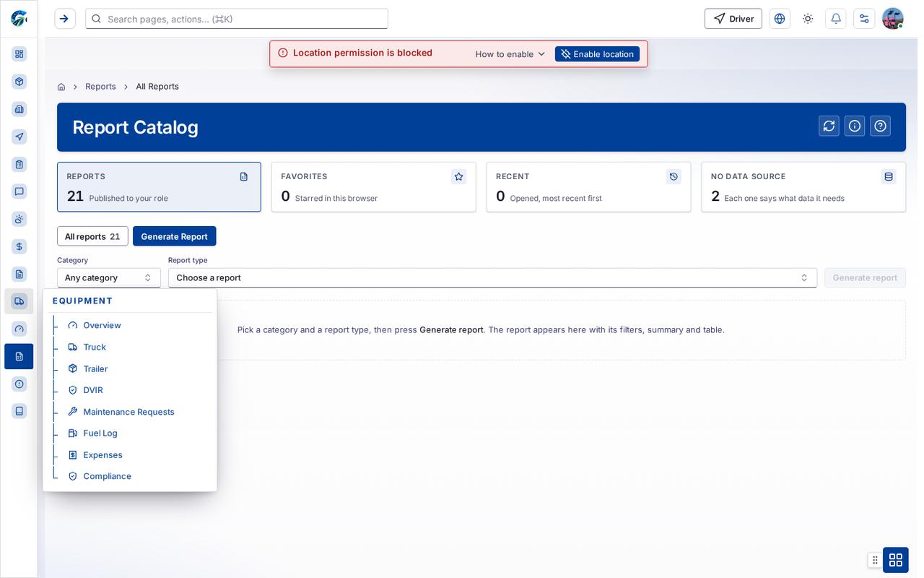Open Expenses from Equipment menu

[x=103, y=455]
